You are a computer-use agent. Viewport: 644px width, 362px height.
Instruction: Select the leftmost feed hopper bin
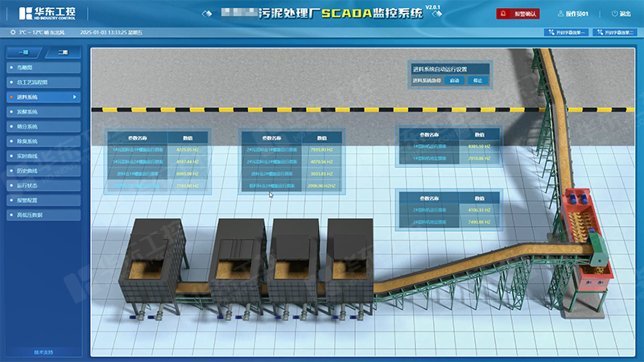157,257
